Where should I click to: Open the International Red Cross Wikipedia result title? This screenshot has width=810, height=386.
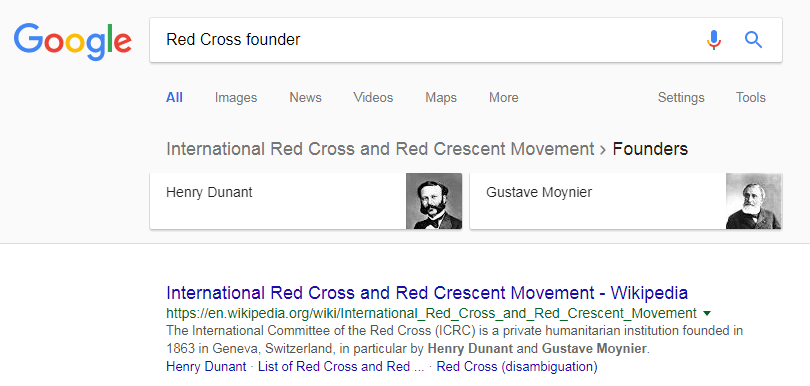(x=427, y=293)
